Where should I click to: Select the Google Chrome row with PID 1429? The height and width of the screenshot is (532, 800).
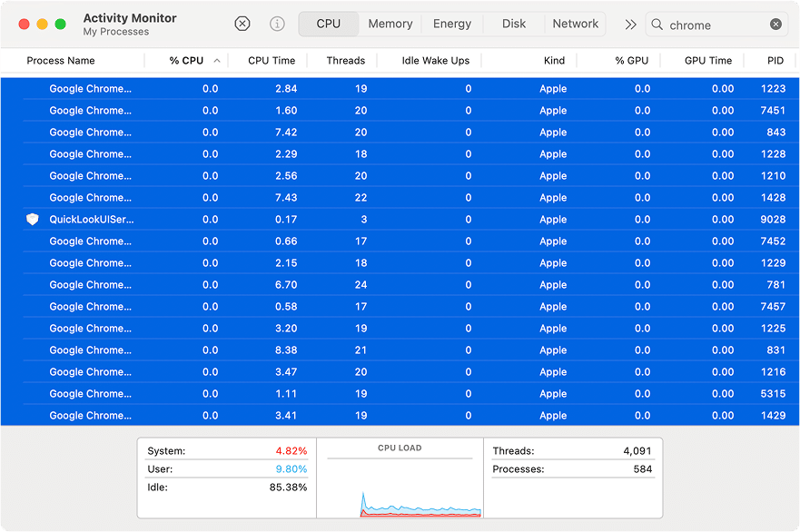[400, 415]
